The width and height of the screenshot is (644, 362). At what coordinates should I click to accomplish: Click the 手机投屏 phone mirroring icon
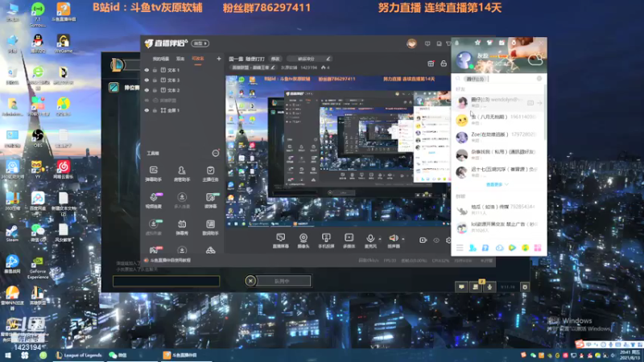326,241
